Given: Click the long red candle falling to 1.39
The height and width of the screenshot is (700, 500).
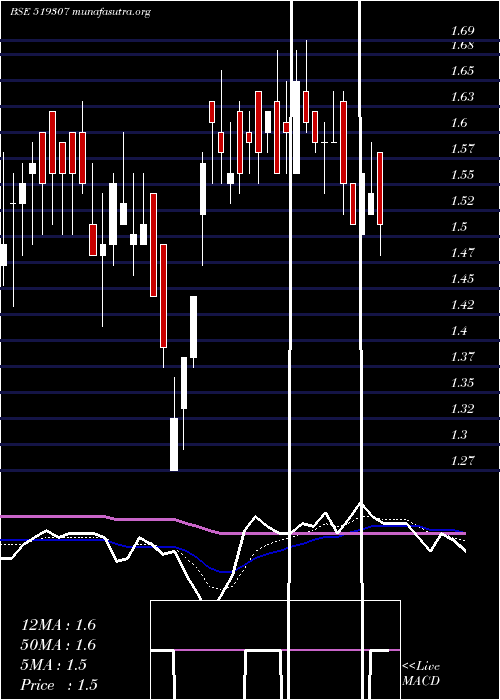Looking at the screenshot, I should tap(164, 296).
